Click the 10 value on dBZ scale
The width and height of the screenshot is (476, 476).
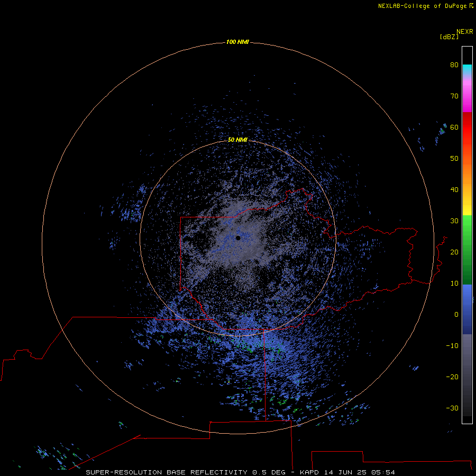pos(454,283)
